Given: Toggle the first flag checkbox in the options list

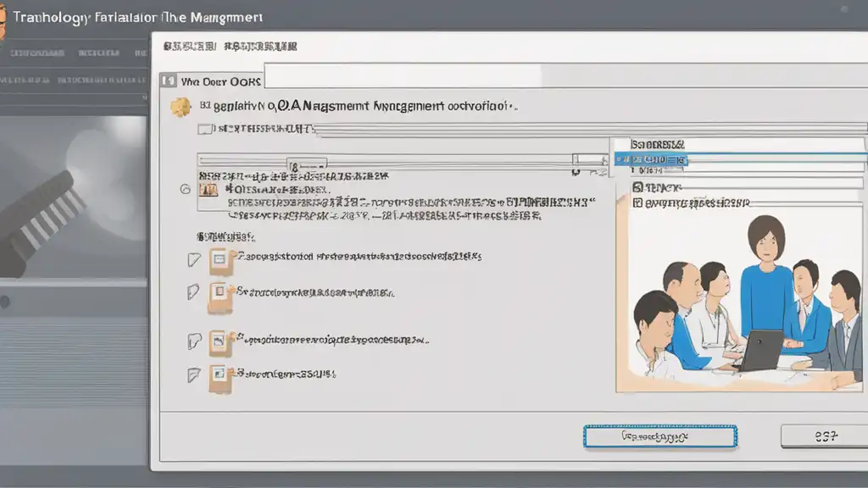Looking at the screenshot, I should tap(194, 259).
